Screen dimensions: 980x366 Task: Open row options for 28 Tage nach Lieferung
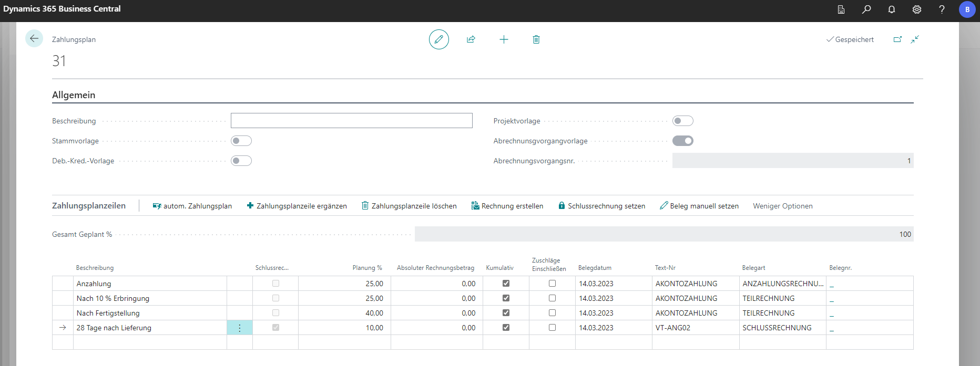tap(240, 328)
